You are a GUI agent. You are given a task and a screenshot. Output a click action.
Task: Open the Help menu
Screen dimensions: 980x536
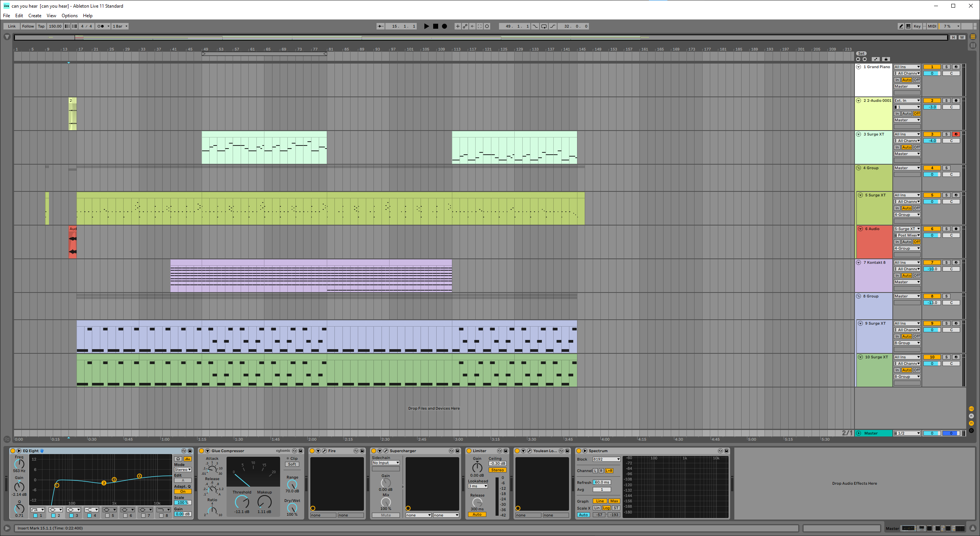[88, 16]
